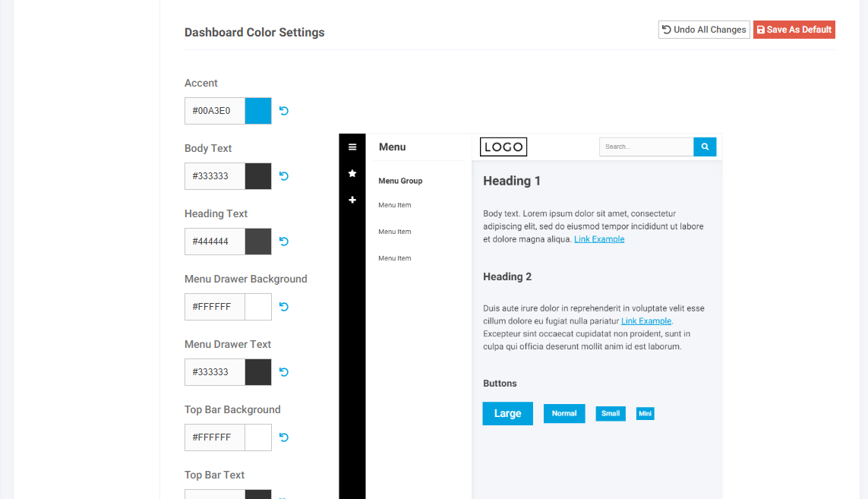
Task: Open the Accent color swatch picker
Action: coord(258,111)
